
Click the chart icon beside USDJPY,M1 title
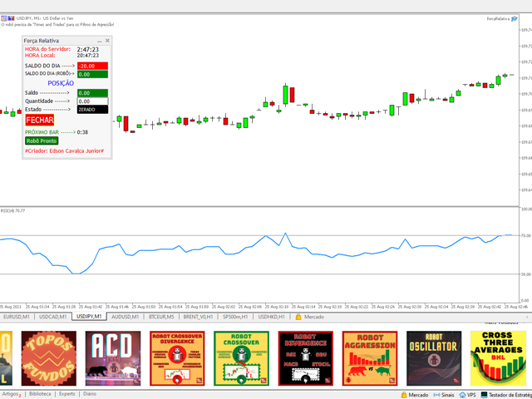point(11,18)
